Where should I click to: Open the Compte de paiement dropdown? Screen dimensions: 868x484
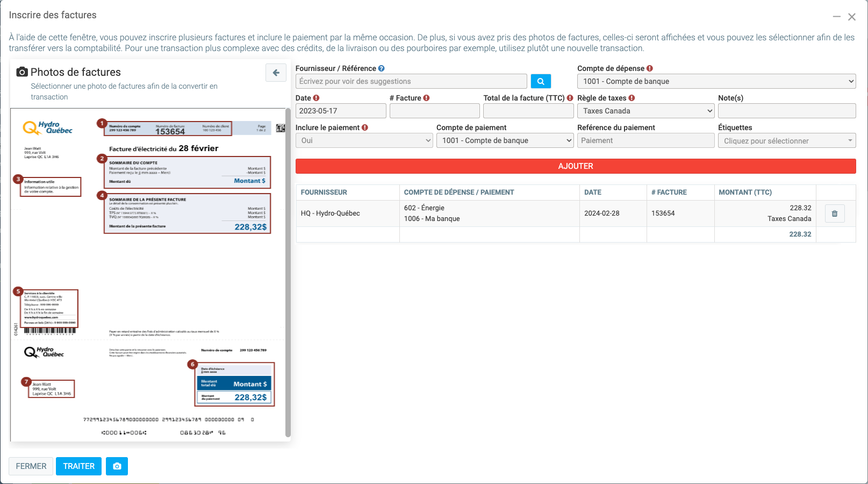(x=505, y=140)
